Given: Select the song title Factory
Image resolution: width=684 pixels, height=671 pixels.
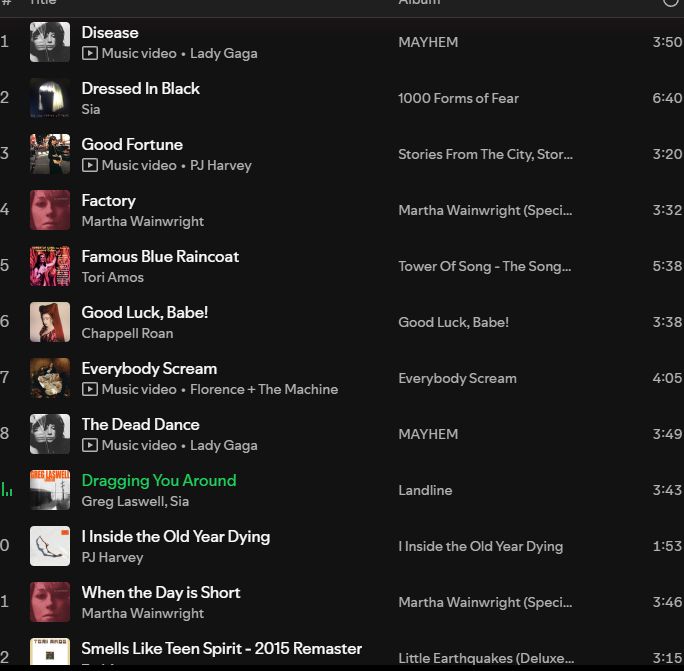Looking at the screenshot, I should pyautogui.click(x=109, y=201).
